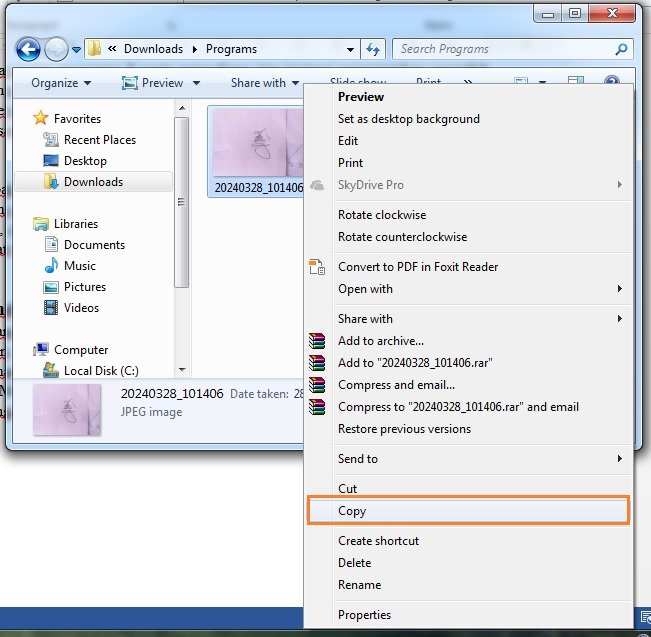Click Foxit icon beside Convert to PDF
This screenshot has width=651, height=637.
pyautogui.click(x=317, y=267)
